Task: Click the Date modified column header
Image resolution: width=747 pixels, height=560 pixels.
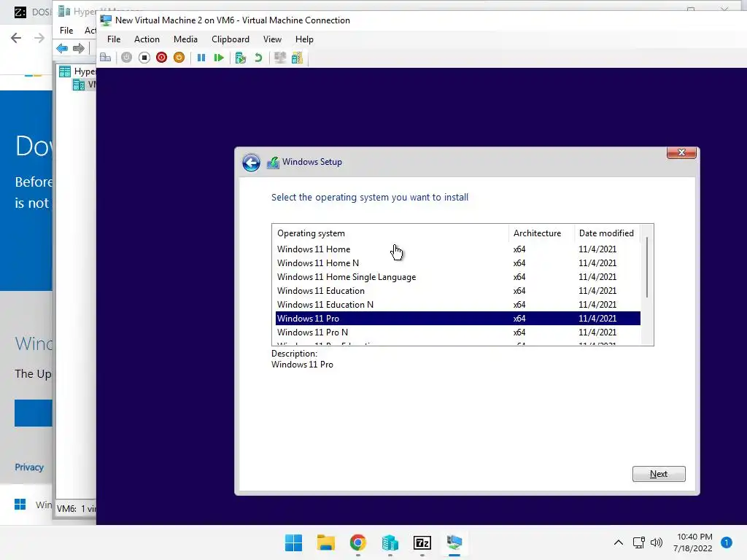Action: click(608, 233)
